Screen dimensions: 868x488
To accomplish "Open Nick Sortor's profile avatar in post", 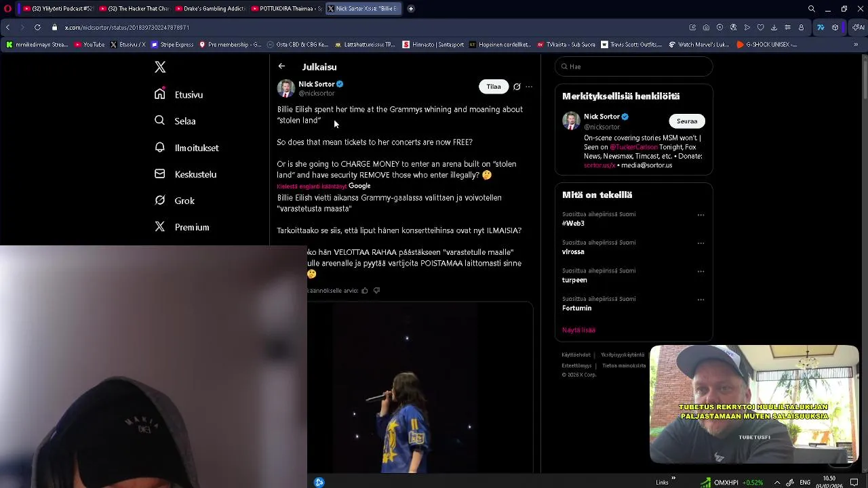I will (x=285, y=88).
